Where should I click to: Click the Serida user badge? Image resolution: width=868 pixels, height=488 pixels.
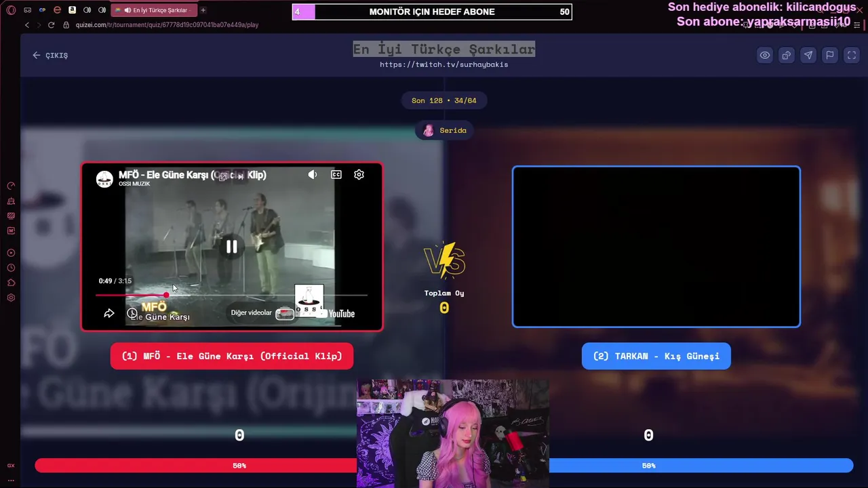[x=444, y=130]
